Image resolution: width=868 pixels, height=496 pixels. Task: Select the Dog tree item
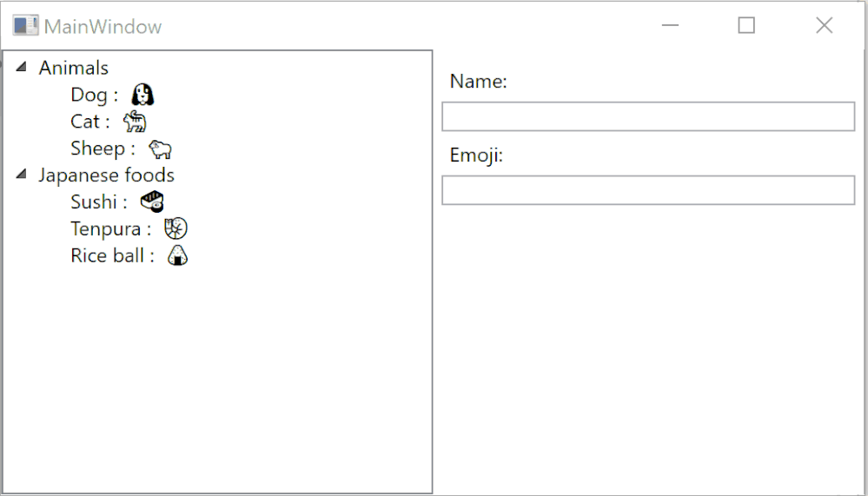point(89,95)
